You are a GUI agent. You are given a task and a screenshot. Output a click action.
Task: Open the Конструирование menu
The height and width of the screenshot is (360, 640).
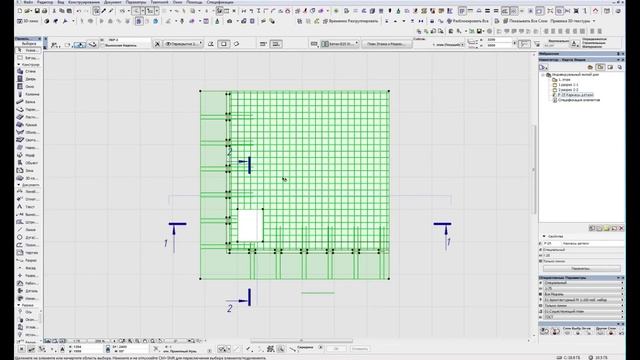[x=84, y=2]
